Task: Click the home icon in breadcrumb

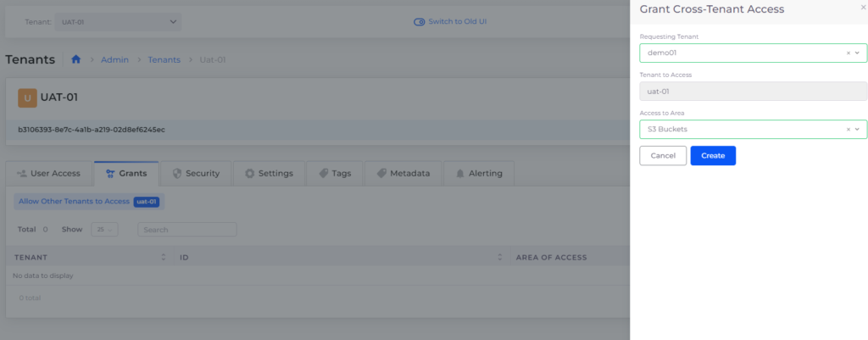Action: tap(76, 59)
